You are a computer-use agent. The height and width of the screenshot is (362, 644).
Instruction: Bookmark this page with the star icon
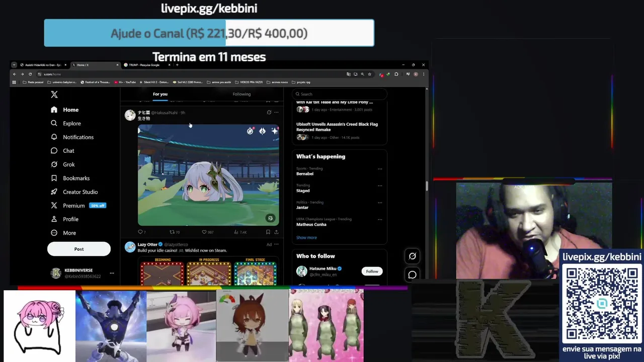pyautogui.click(x=369, y=74)
